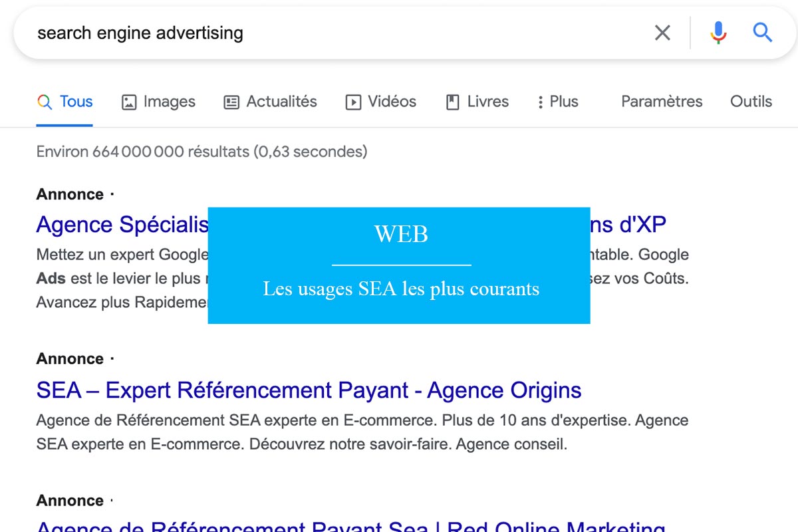Open the Agence Spécialisée ad headline
798x532 pixels.
tap(122, 225)
